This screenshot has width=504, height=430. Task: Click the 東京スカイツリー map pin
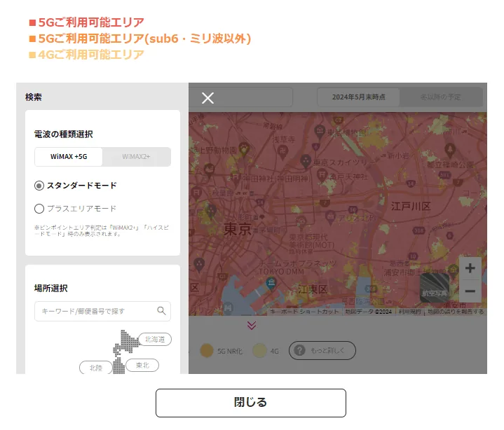point(306,161)
